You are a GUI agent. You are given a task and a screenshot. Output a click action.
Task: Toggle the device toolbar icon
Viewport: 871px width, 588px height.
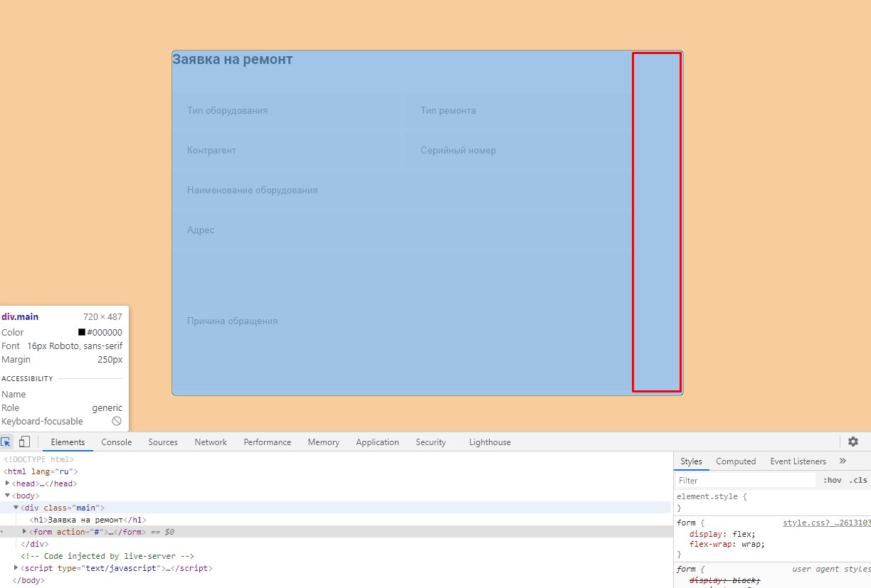[24, 442]
